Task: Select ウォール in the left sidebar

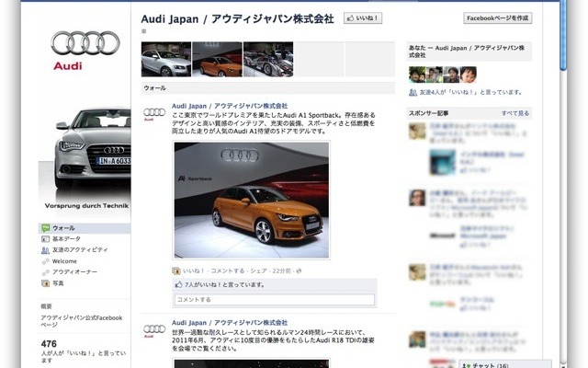Action: pyautogui.click(x=85, y=228)
